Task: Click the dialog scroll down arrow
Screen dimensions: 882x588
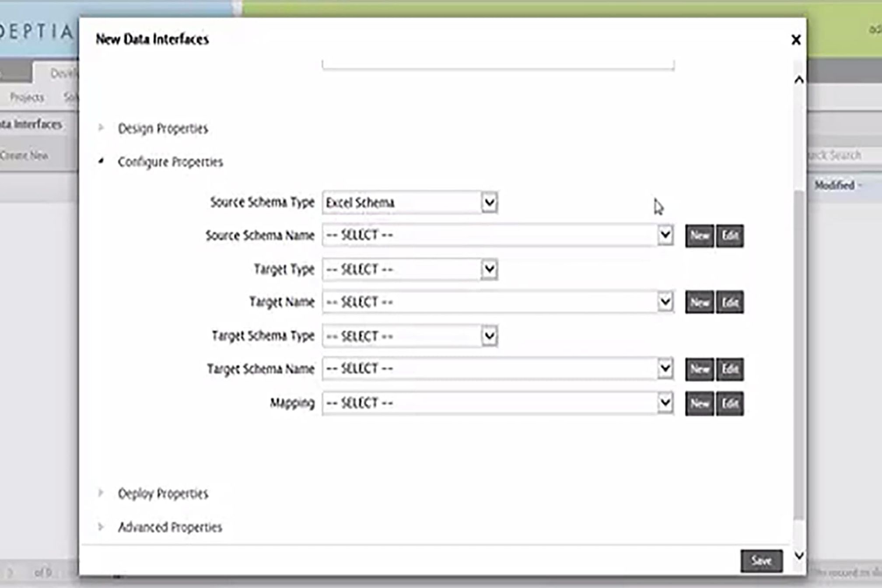Action: [799, 555]
